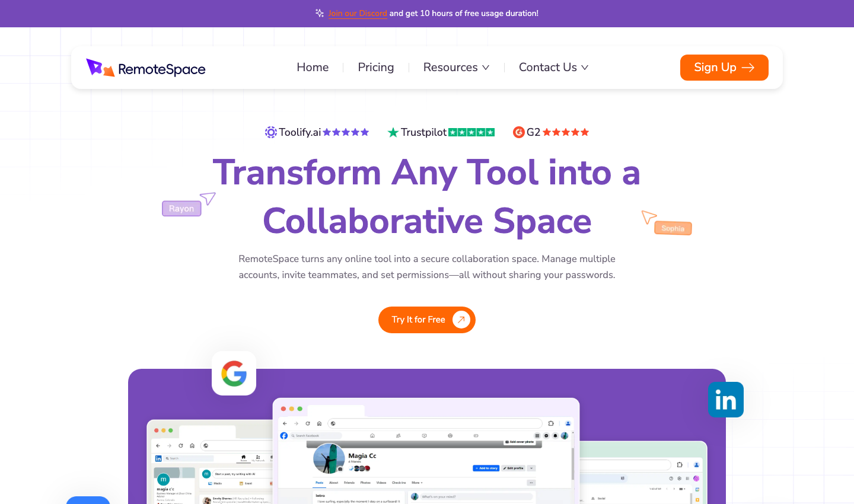
Task: Click the Sophia cursor label
Action: pyautogui.click(x=673, y=228)
